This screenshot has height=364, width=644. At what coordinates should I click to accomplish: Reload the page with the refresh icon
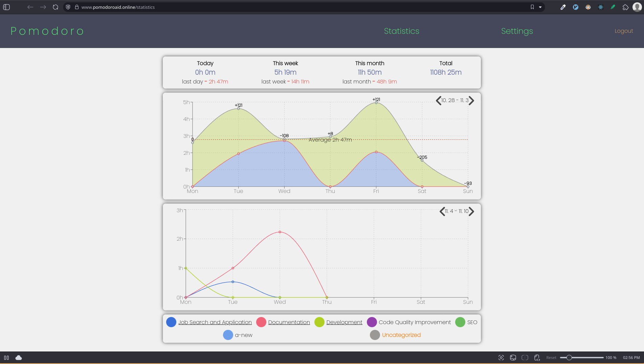click(55, 7)
